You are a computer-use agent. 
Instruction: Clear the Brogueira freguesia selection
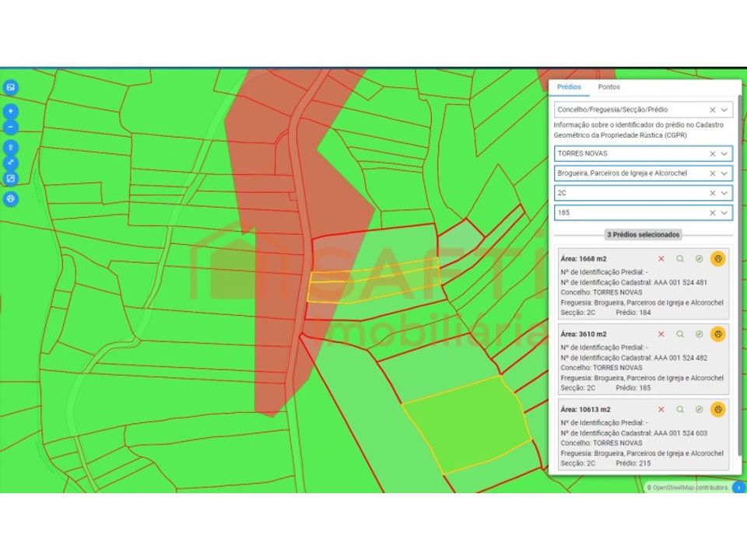click(712, 173)
